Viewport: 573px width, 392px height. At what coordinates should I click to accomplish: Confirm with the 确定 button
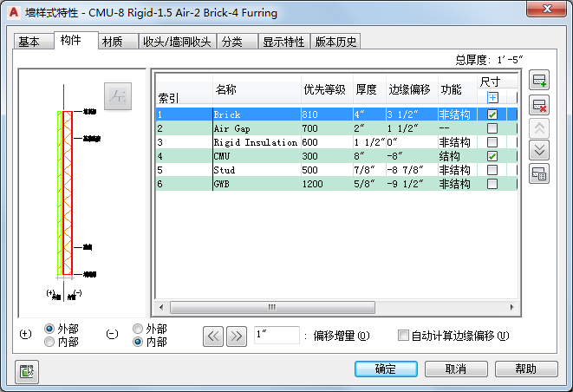[386, 369]
